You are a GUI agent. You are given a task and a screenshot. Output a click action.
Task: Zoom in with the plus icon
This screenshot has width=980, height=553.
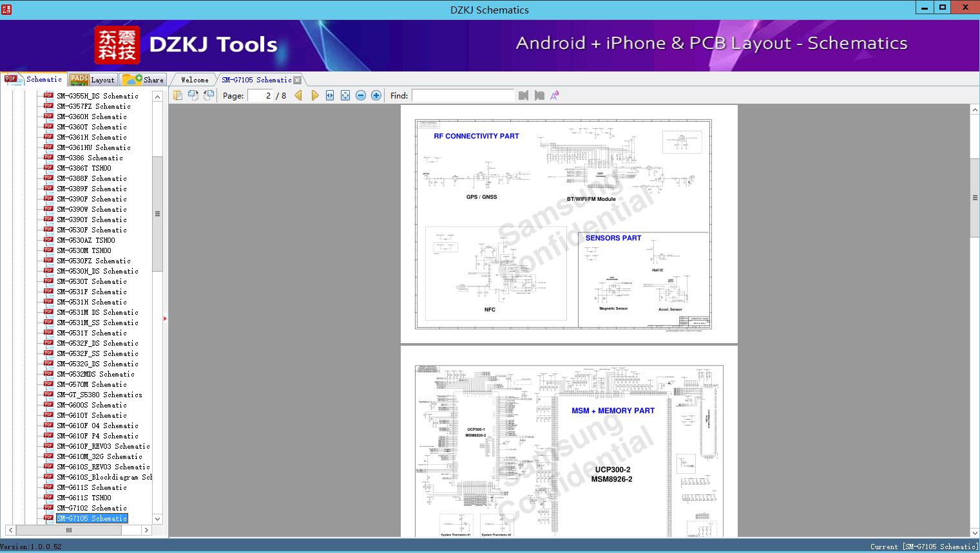pyautogui.click(x=376, y=95)
